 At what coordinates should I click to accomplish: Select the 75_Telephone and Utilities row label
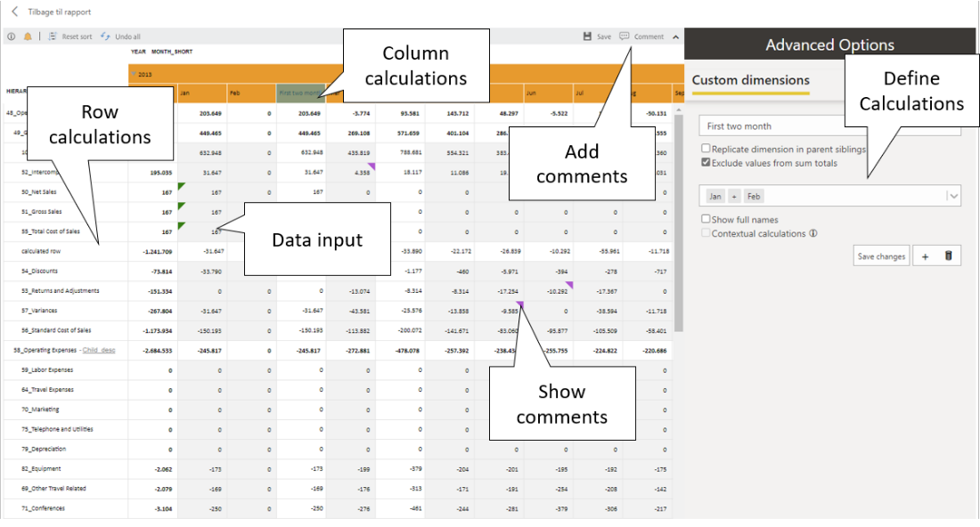[x=57, y=429]
